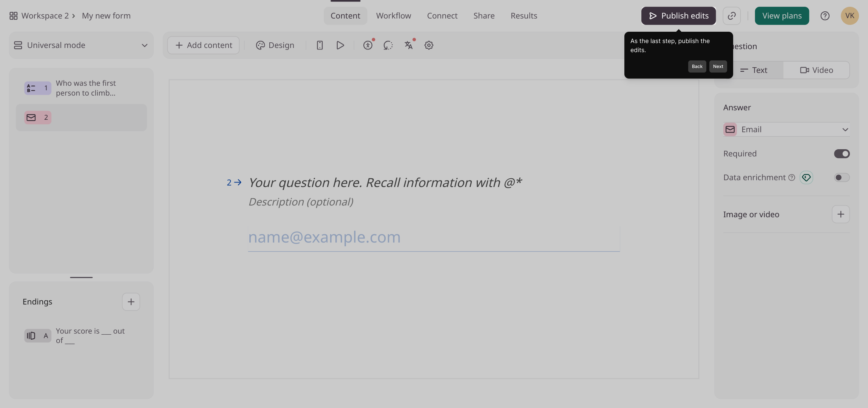Open the workspace grid icon
The height and width of the screenshot is (408, 868).
click(13, 16)
